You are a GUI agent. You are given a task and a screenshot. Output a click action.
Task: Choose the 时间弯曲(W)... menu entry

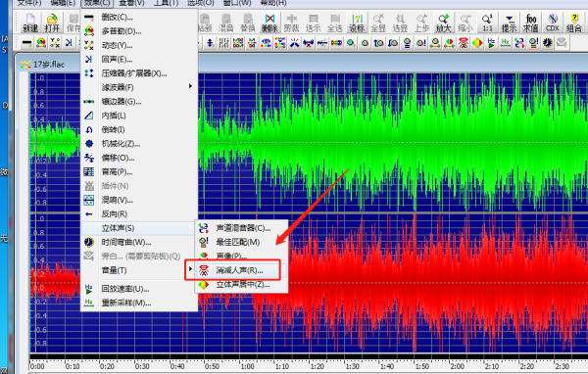(x=139, y=243)
